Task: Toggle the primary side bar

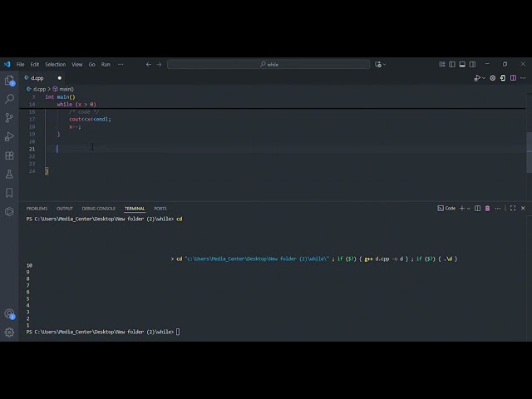Action: (x=452, y=64)
